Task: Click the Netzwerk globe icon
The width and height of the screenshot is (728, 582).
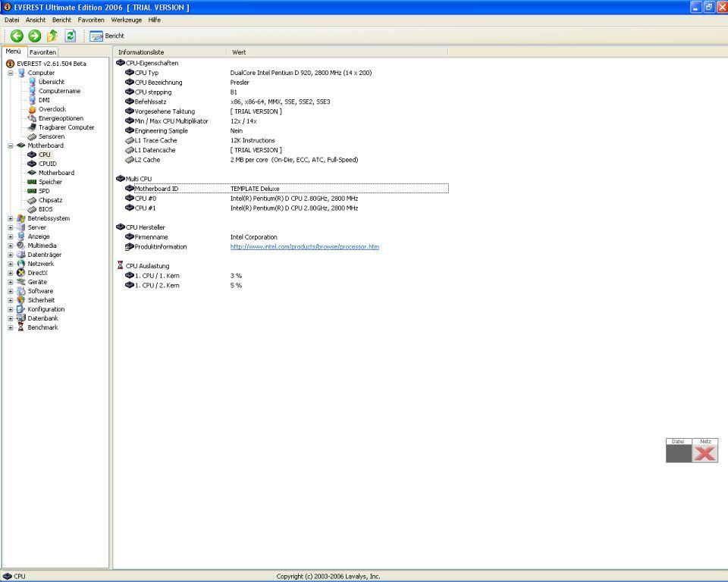Action: tap(21, 264)
